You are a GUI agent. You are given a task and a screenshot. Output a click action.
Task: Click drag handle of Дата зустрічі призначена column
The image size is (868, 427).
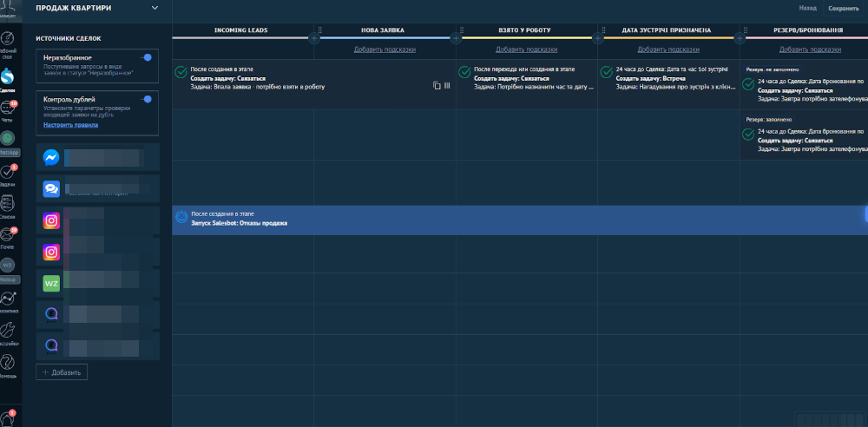click(604, 30)
